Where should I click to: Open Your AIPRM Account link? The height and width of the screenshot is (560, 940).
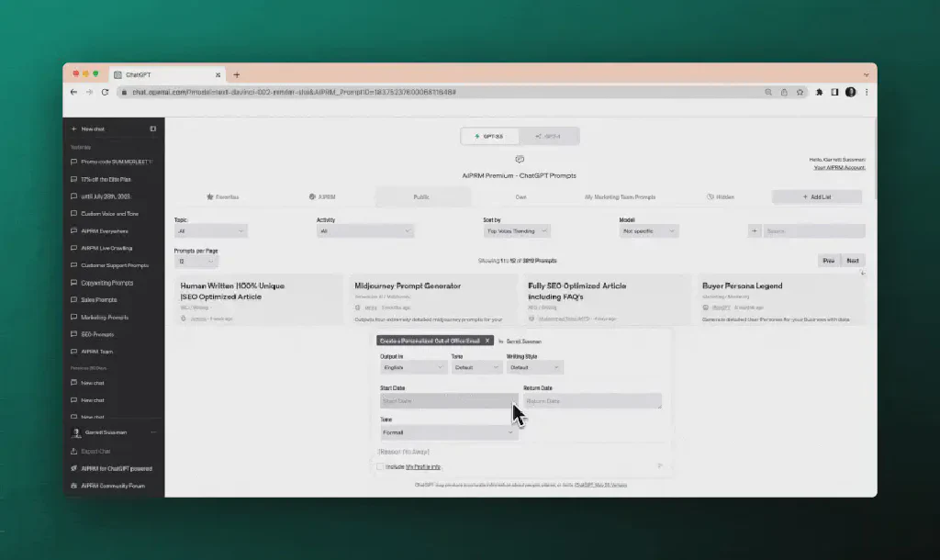[x=839, y=167]
